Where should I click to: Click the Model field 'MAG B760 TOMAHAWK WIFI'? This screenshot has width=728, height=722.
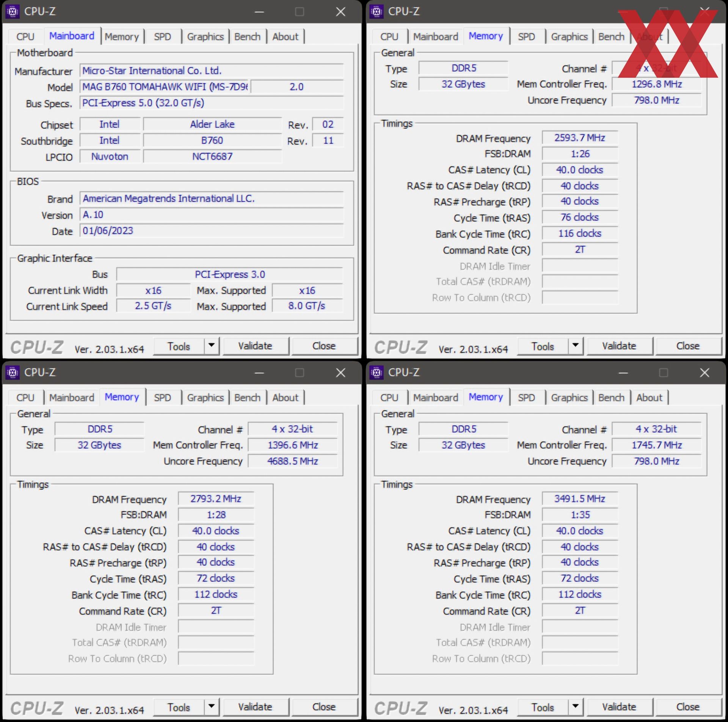164,87
